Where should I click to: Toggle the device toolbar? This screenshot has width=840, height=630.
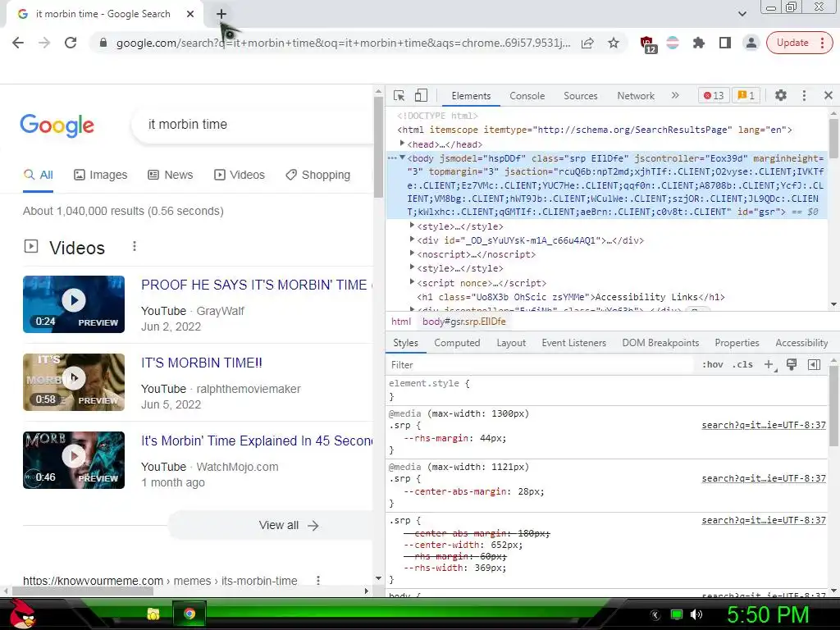click(x=421, y=96)
